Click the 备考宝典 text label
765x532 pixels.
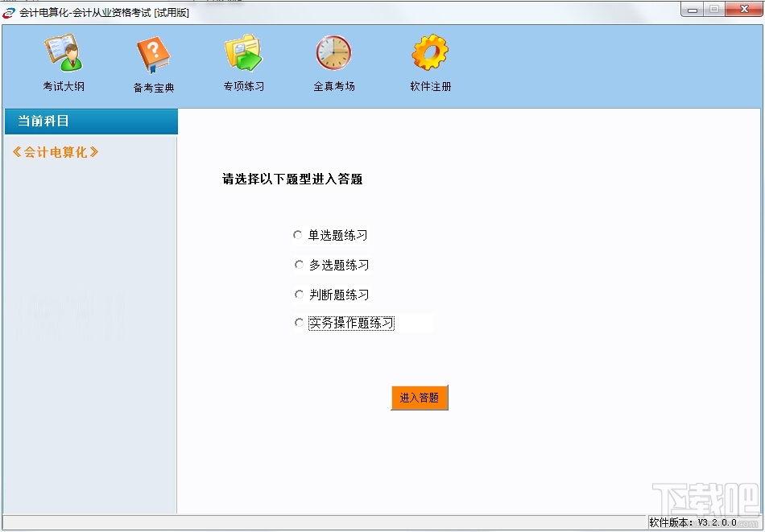pos(154,88)
